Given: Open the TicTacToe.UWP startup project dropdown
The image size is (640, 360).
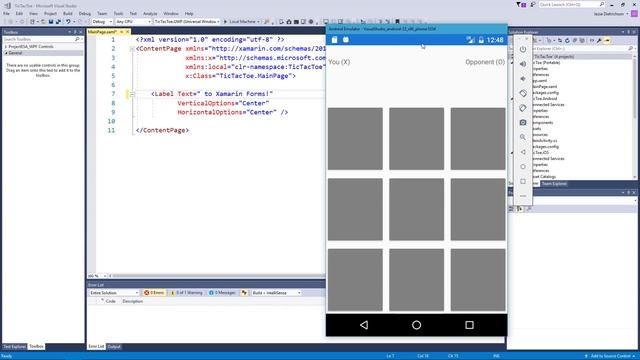Looking at the screenshot, I should point(187,22).
